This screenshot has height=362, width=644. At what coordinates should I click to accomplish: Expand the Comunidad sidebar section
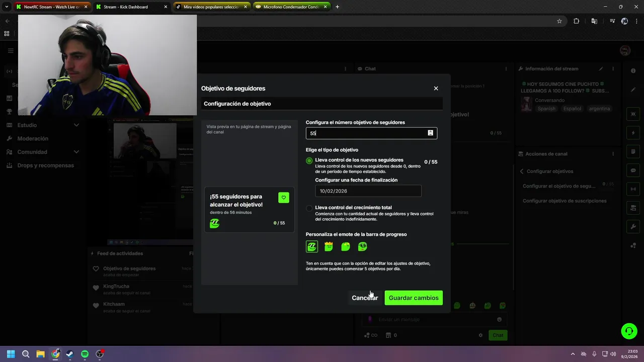(43, 152)
